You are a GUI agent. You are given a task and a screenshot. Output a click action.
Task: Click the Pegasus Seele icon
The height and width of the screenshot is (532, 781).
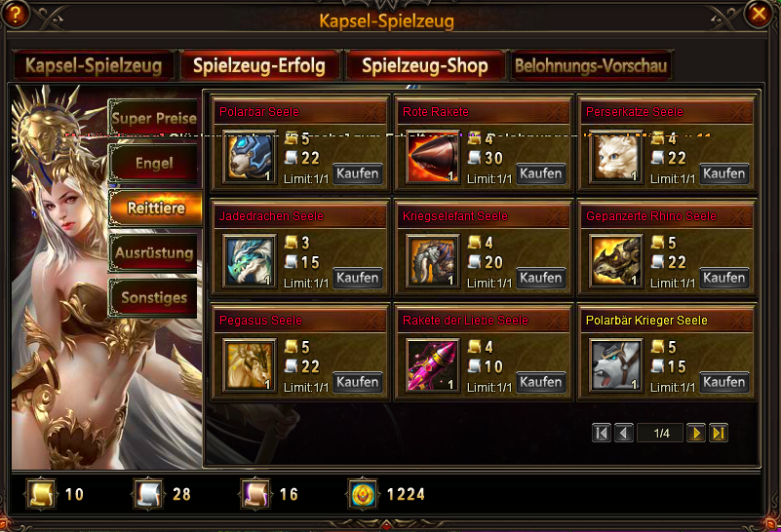(250, 365)
